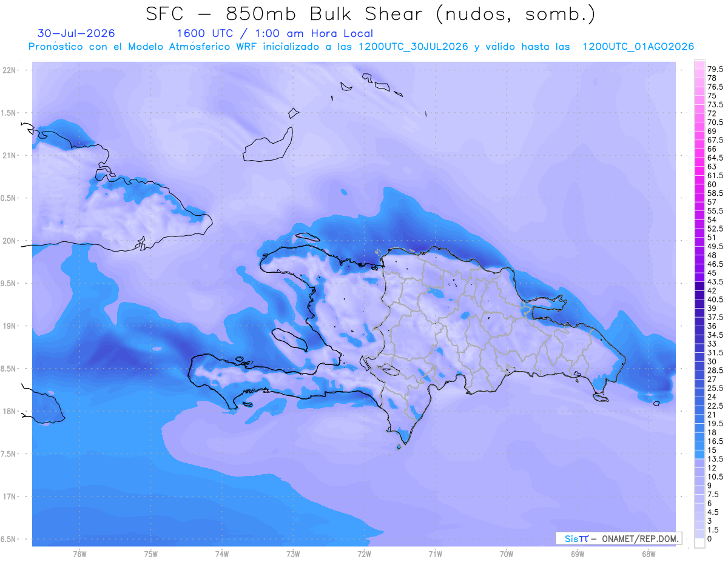Click the 24 value on the color scale
The image size is (728, 562).
[712, 396]
